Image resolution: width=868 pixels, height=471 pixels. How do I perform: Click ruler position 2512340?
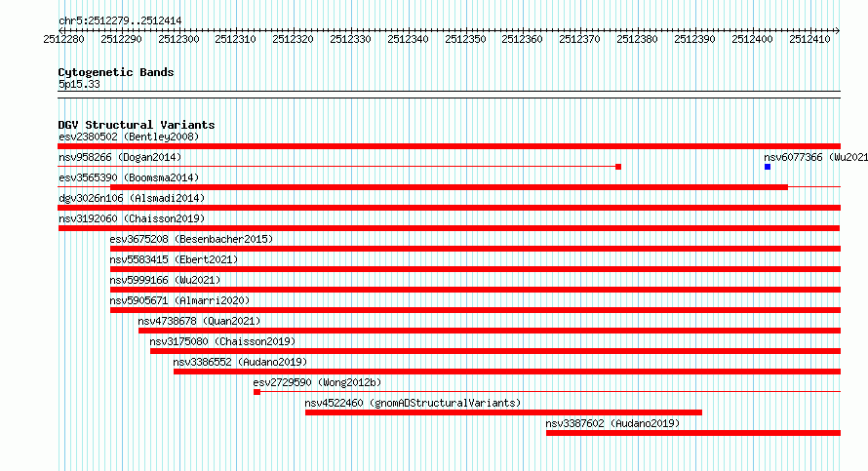[408, 39]
